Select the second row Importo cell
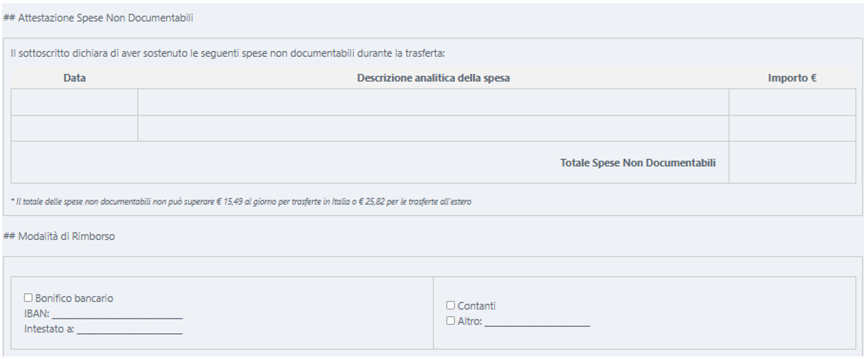Image resolution: width=868 pixels, height=359 pixels. point(792,128)
